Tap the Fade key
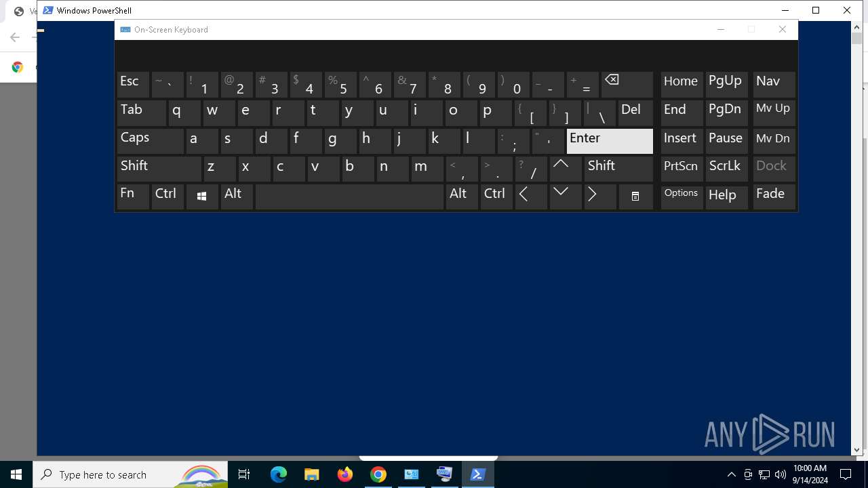Viewport: 868px width, 488px height. tap(774, 197)
